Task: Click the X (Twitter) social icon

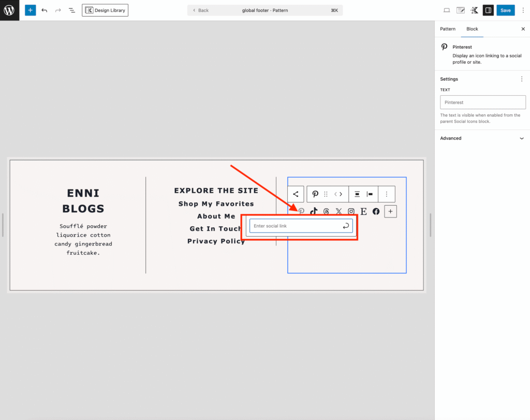Action: tap(338, 211)
